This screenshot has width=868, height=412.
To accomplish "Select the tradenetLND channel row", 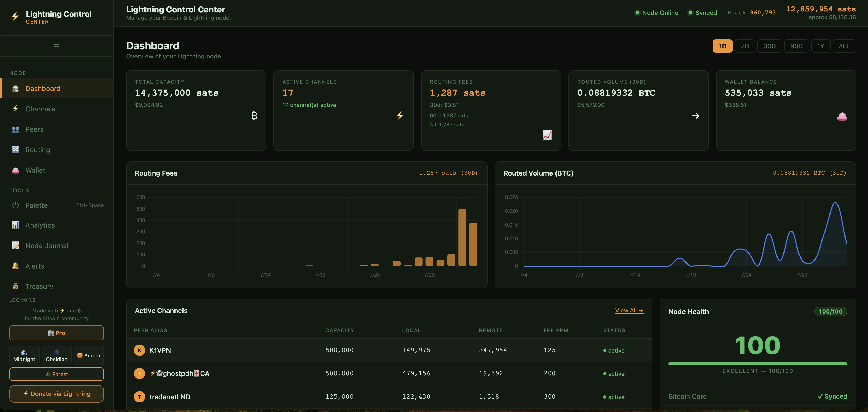I will coord(389,397).
